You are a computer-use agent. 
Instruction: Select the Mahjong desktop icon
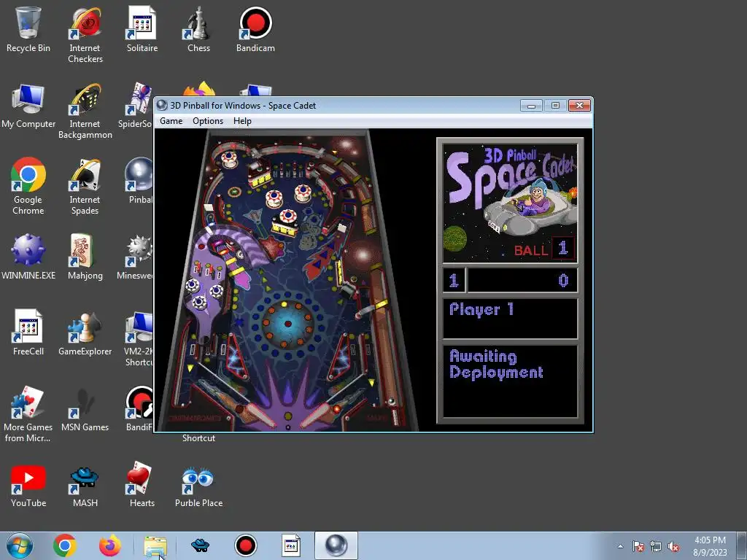(85, 257)
